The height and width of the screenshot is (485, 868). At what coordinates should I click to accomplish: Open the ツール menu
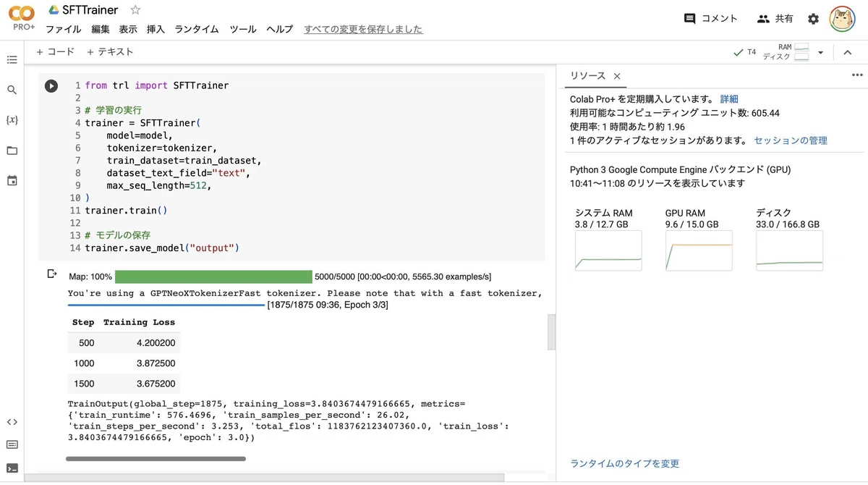coord(243,30)
